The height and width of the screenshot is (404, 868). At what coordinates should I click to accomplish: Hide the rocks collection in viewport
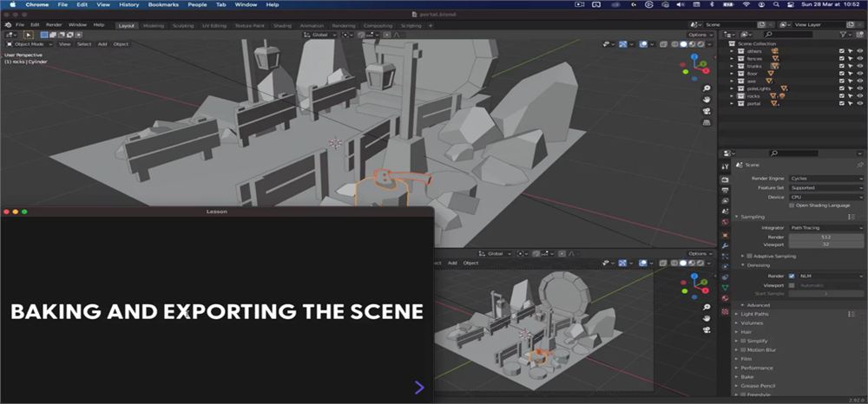click(x=859, y=95)
